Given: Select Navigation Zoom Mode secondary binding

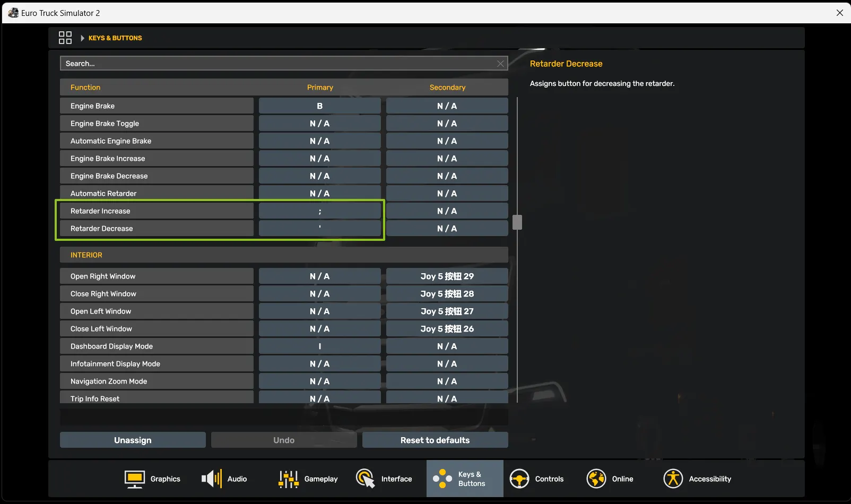Looking at the screenshot, I should [447, 381].
